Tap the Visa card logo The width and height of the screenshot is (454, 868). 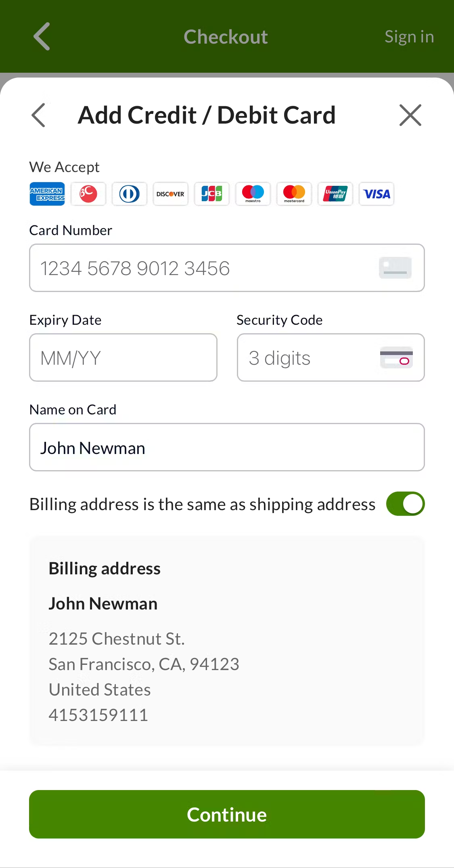[x=377, y=194]
